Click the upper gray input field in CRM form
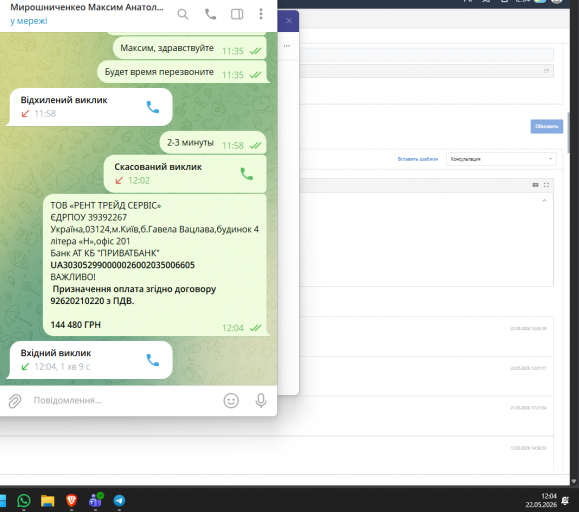Screen dimensions: 579x512 426,55
